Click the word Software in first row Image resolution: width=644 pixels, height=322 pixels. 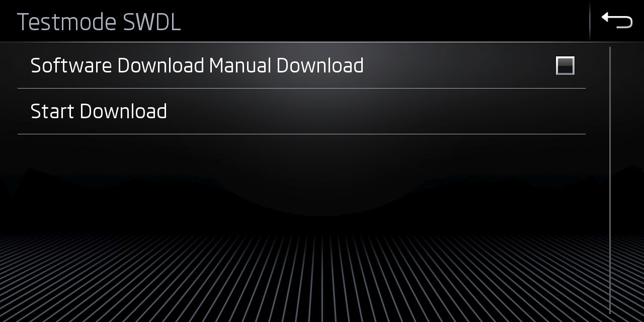coord(71,66)
